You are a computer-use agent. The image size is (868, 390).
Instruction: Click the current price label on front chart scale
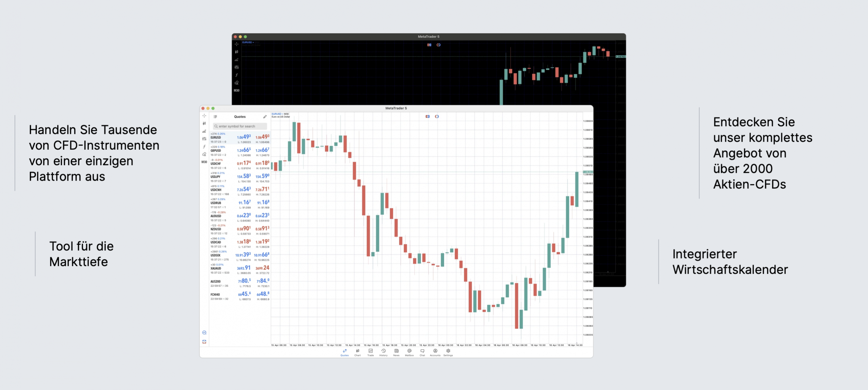click(x=588, y=172)
